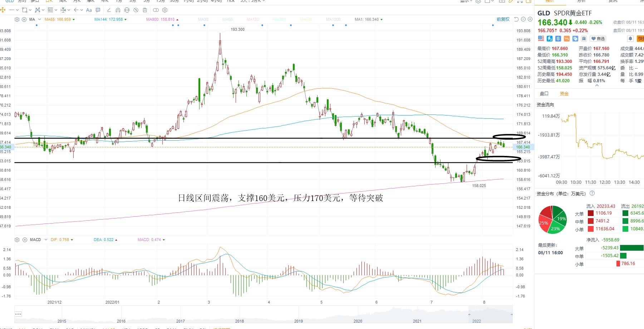Open the arrow tool dropdown arrow
The image size is (644, 329).
click(x=82, y=10)
